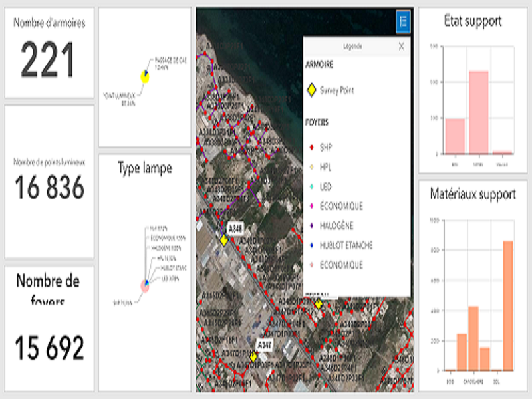Click the 15 692 Nombre de foyers indicator

coord(50,348)
